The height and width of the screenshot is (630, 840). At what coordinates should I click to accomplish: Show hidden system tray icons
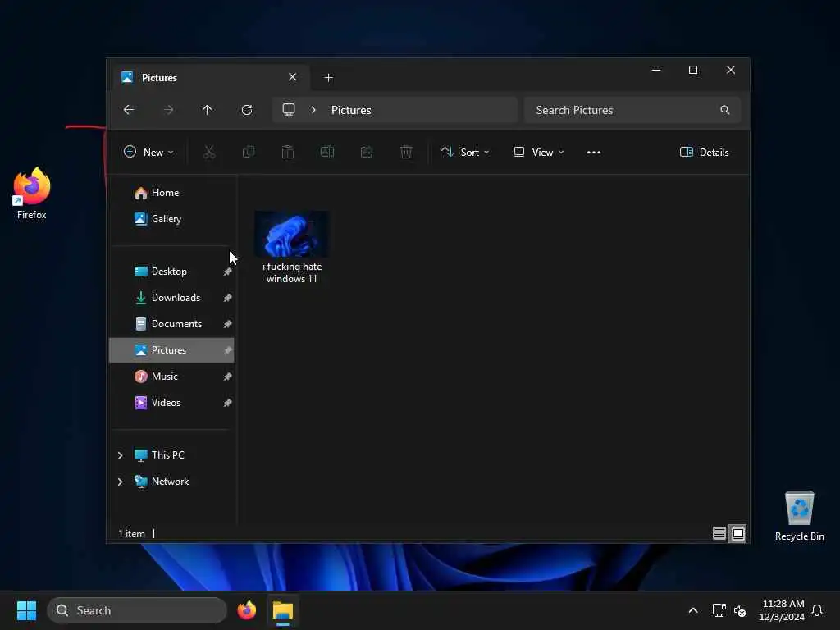pyautogui.click(x=692, y=610)
